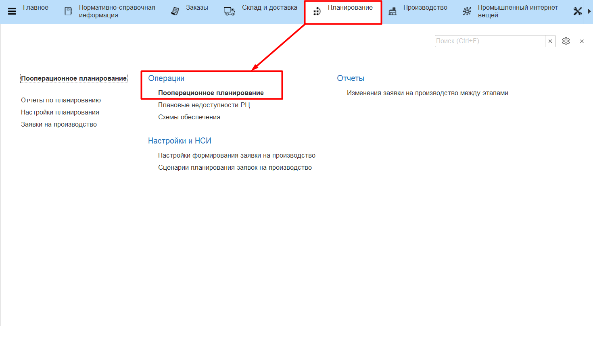The height and width of the screenshot is (364, 593).
Task: Click the Планирование dots icon
Action: [317, 12]
